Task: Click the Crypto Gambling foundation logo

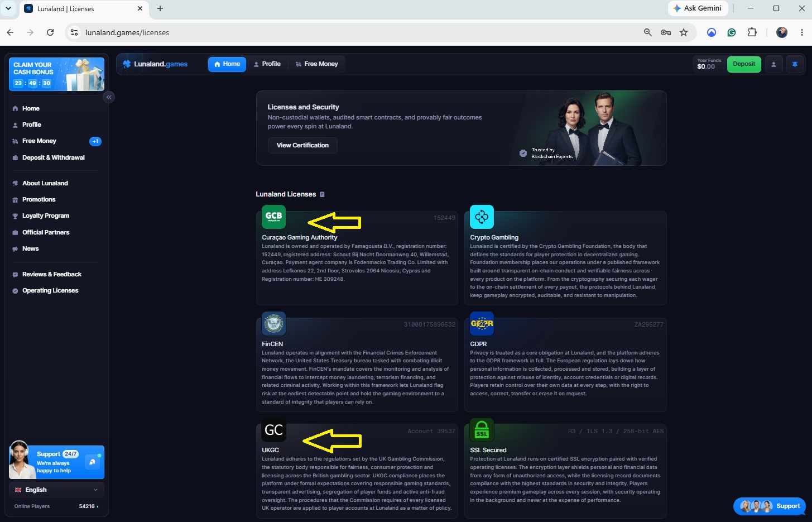Action: (482, 217)
